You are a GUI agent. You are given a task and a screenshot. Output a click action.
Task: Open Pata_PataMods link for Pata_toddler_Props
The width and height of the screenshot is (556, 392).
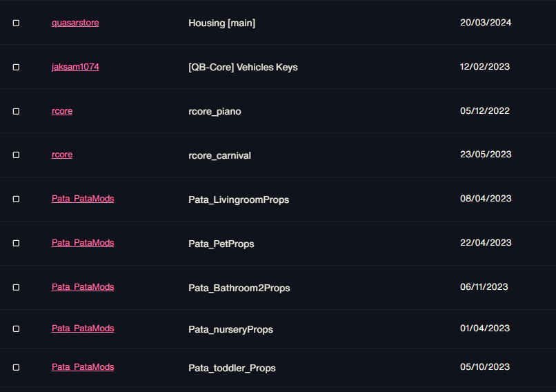pyautogui.click(x=83, y=367)
